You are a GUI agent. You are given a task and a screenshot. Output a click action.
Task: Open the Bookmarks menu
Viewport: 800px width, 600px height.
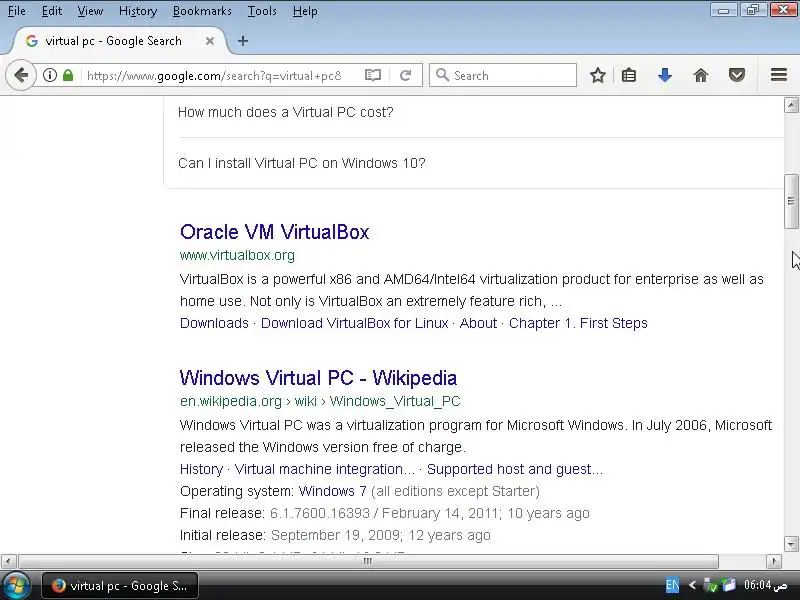point(202,11)
